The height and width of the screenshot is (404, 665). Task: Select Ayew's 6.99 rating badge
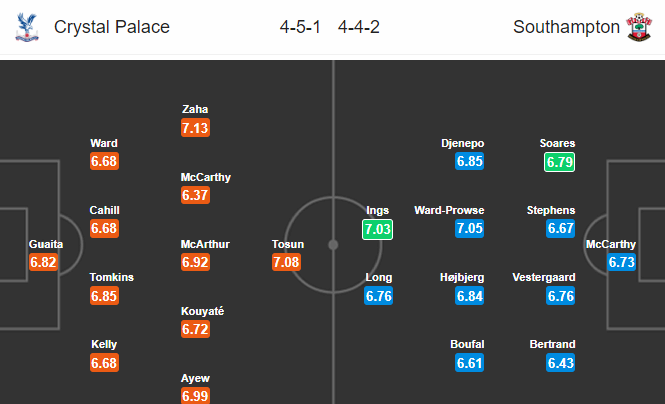click(195, 396)
